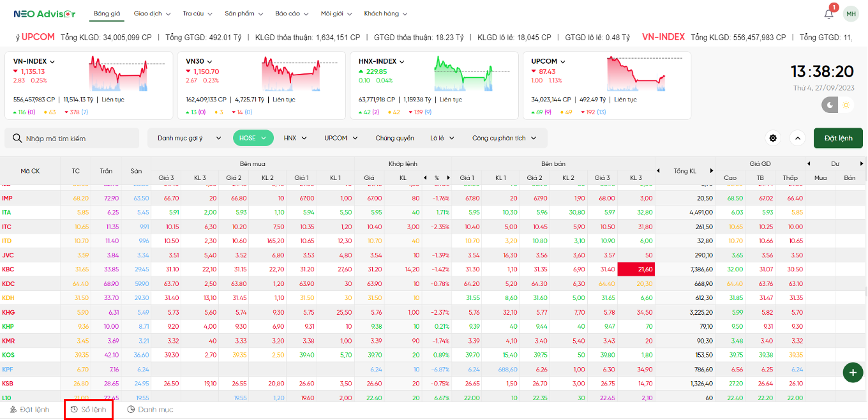The height and width of the screenshot is (420, 868).
Task: Switch to light mode with sun toggle
Action: 846,105
